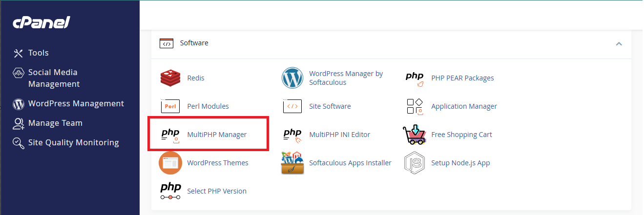This screenshot has width=644, height=215.
Task: Click the Social Media Management icon
Action: 19,73
